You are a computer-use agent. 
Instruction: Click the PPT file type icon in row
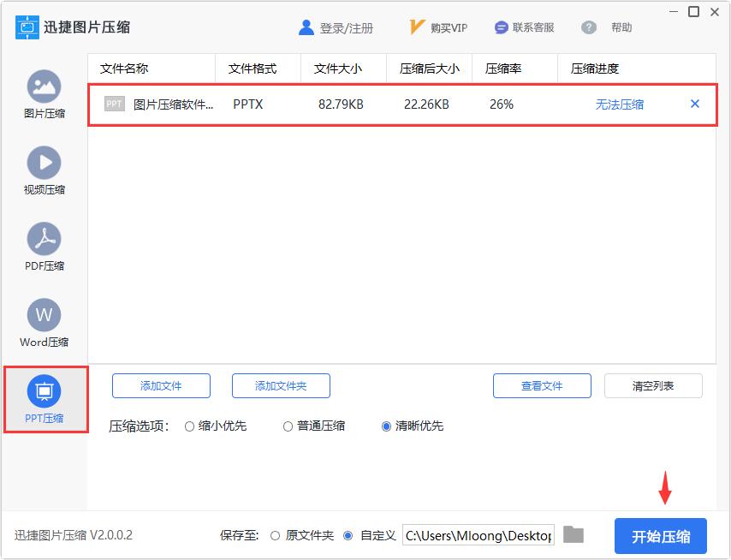pyautogui.click(x=114, y=104)
